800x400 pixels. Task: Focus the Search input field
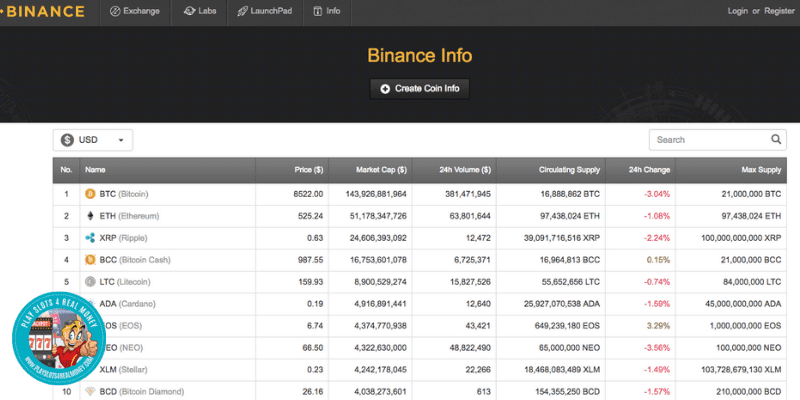717,140
